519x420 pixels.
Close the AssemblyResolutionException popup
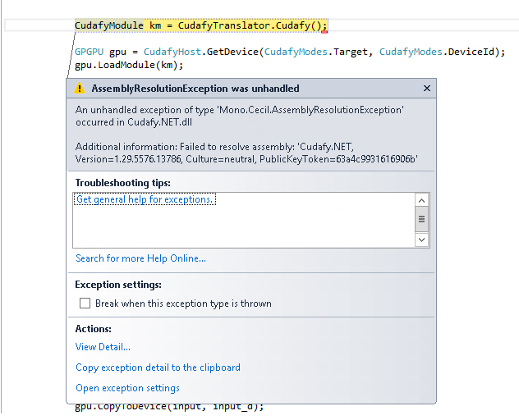(426, 89)
